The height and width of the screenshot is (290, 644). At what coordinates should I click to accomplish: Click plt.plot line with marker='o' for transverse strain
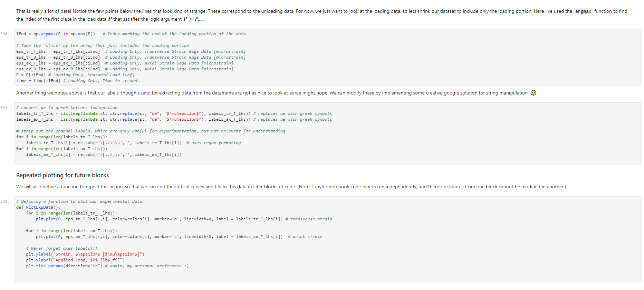click(184, 219)
